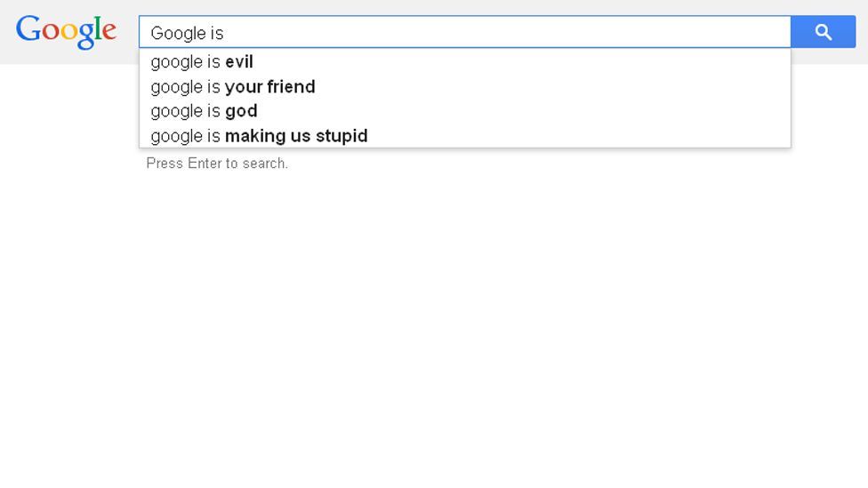Choose the "google is your friend" suggestion
Screen dimensions: 868x488
pos(464,86)
